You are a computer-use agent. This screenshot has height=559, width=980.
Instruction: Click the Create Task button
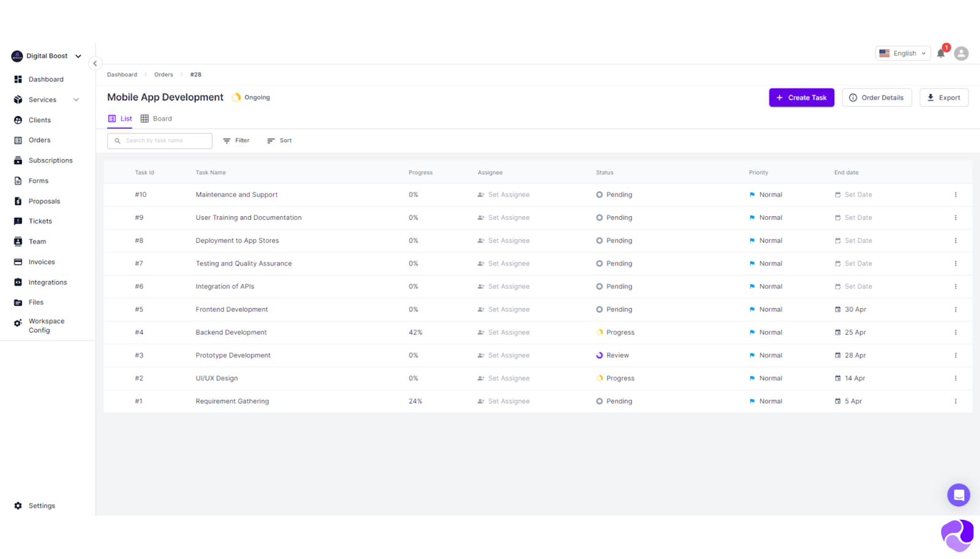pos(801,97)
